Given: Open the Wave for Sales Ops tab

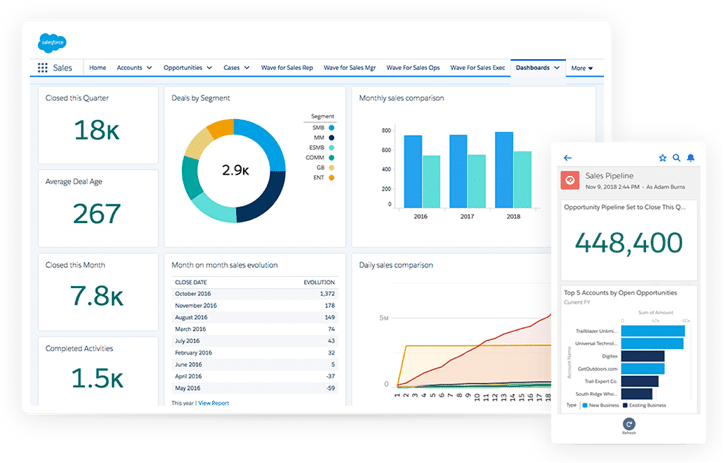Looking at the screenshot, I should (413, 68).
